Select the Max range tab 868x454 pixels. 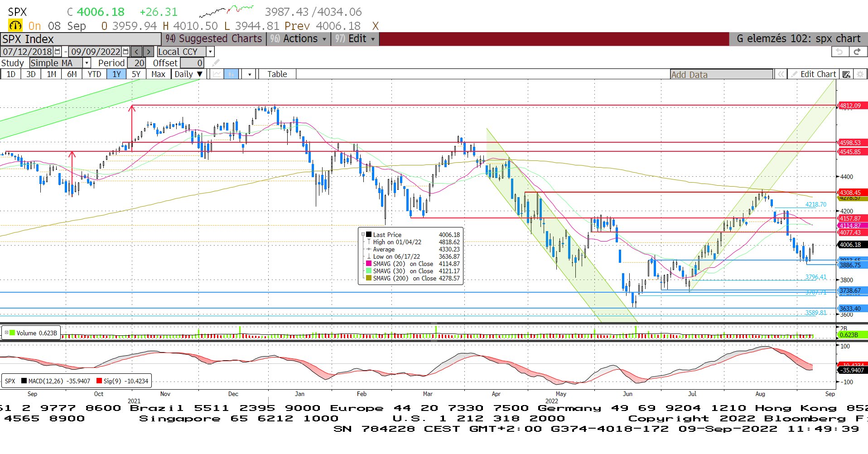point(158,74)
